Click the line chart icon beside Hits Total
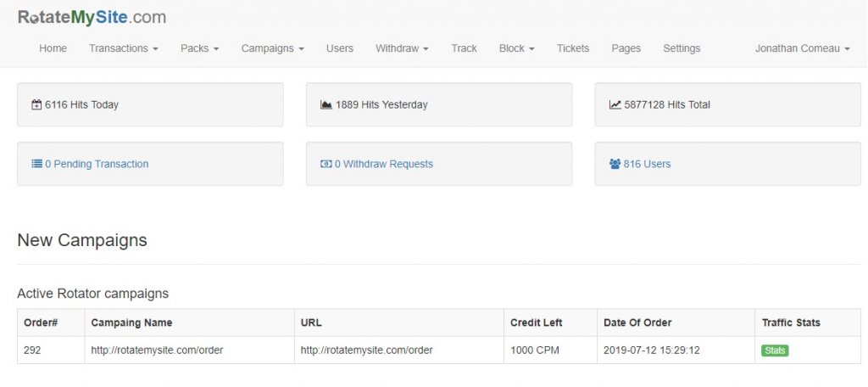This screenshot has width=868, height=387. (615, 105)
